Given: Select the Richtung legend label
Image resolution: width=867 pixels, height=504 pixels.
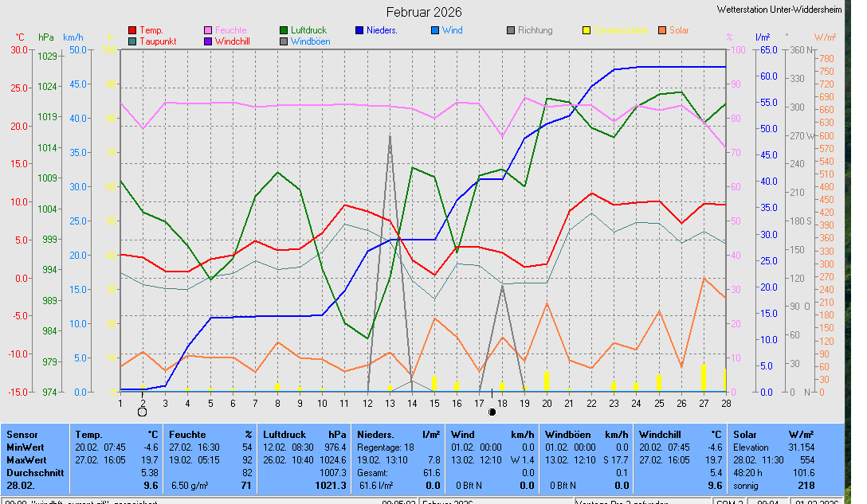Looking at the screenshot, I should click(535, 30).
